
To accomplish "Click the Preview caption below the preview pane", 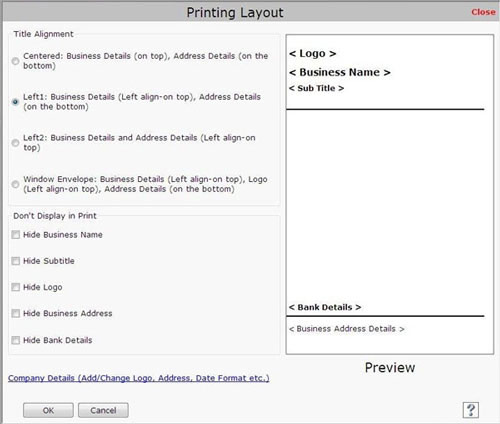I will point(390,368).
